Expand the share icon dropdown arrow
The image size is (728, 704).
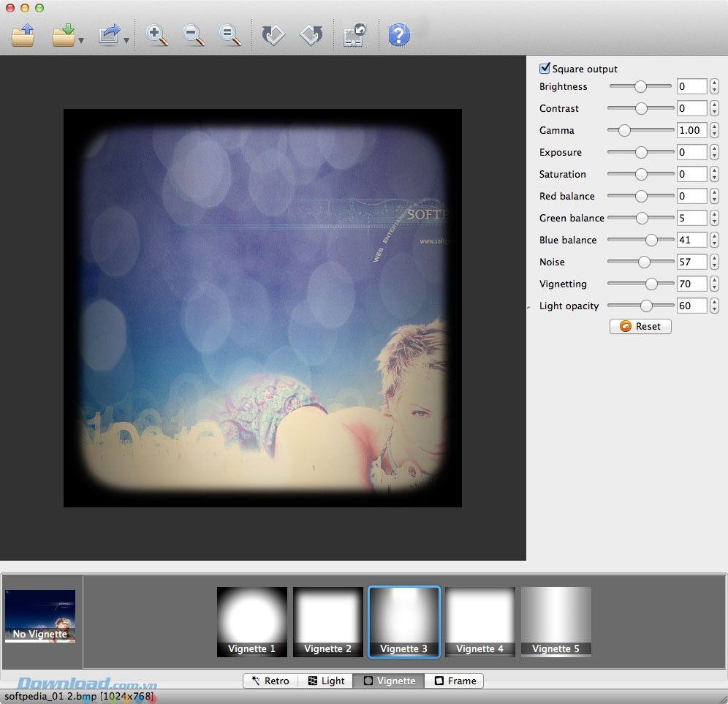126,41
